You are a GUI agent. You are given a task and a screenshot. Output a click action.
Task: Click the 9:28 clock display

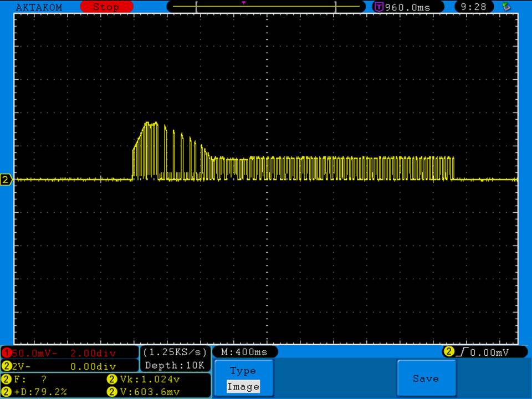coord(473,7)
